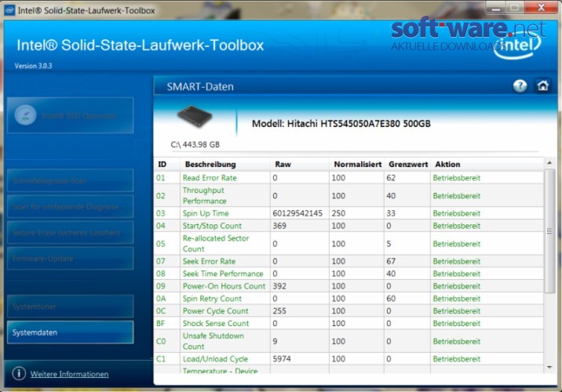Start Firmware-Update
The image size is (562, 392).
coord(71,259)
